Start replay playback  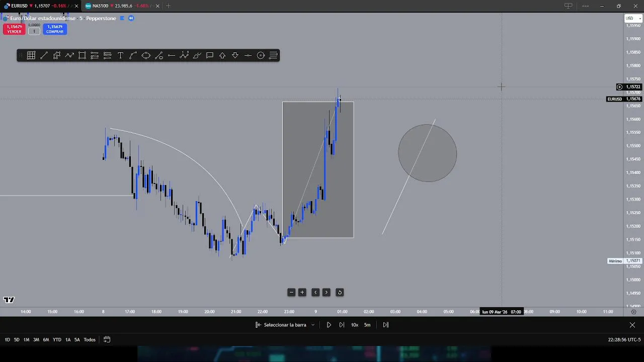(x=329, y=325)
